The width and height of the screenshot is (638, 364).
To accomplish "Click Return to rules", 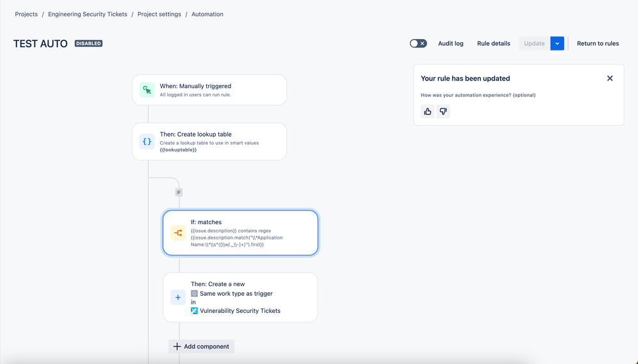I will coord(598,43).
